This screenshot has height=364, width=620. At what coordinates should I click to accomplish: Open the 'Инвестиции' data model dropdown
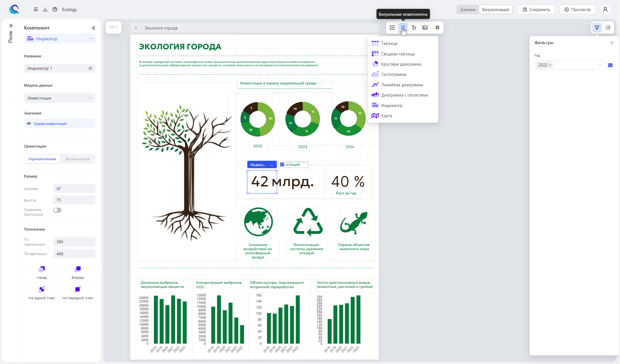(60, 98)
